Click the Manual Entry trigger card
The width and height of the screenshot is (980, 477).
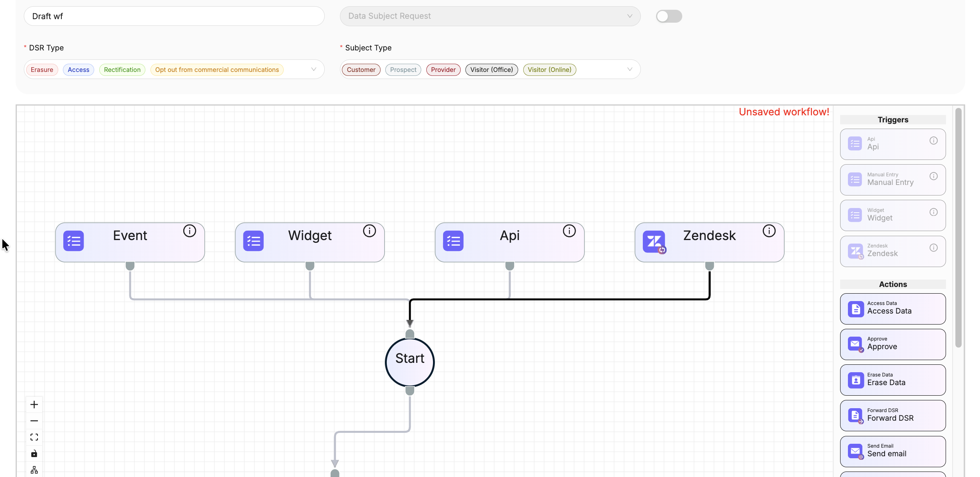click(893, 180)
